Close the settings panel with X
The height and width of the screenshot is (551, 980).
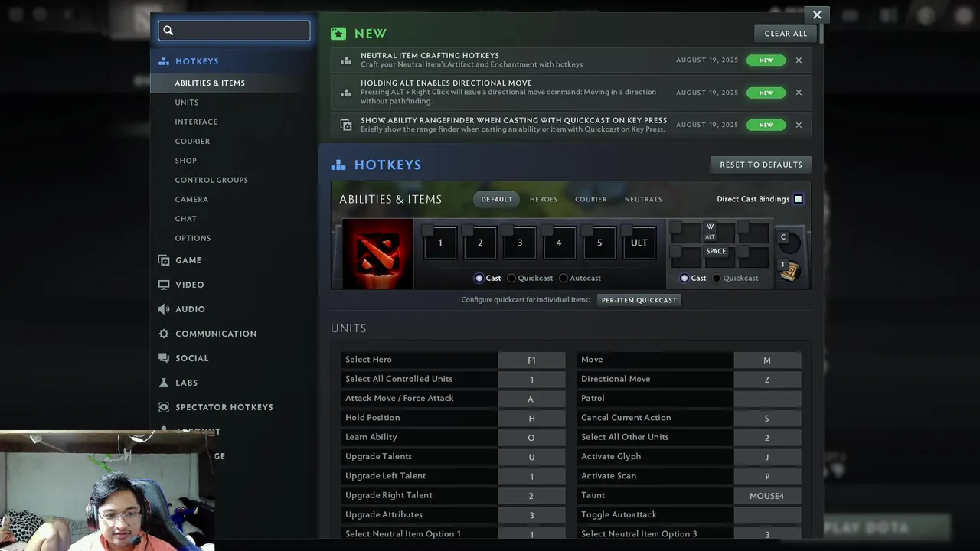[x=817, y=15]
